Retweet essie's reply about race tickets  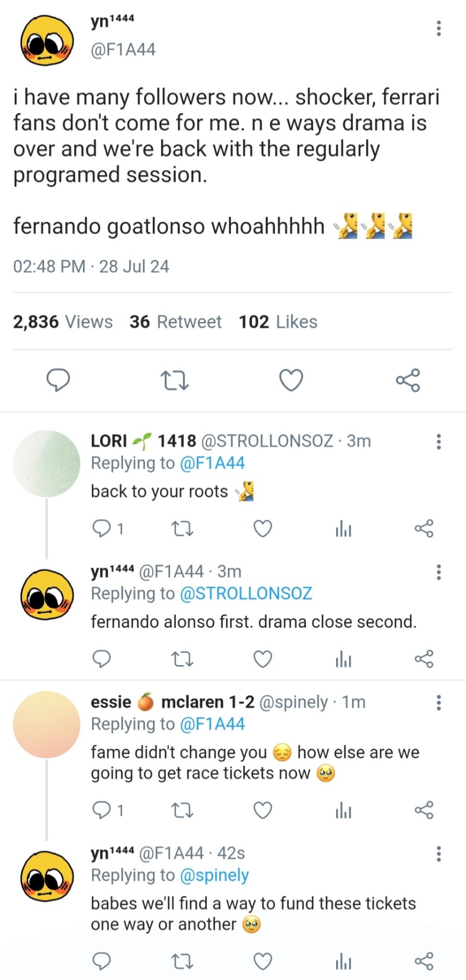point(182,811)
